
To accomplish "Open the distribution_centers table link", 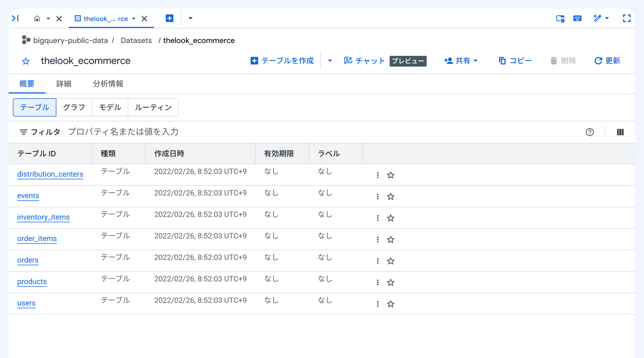I will click(50, 174).
